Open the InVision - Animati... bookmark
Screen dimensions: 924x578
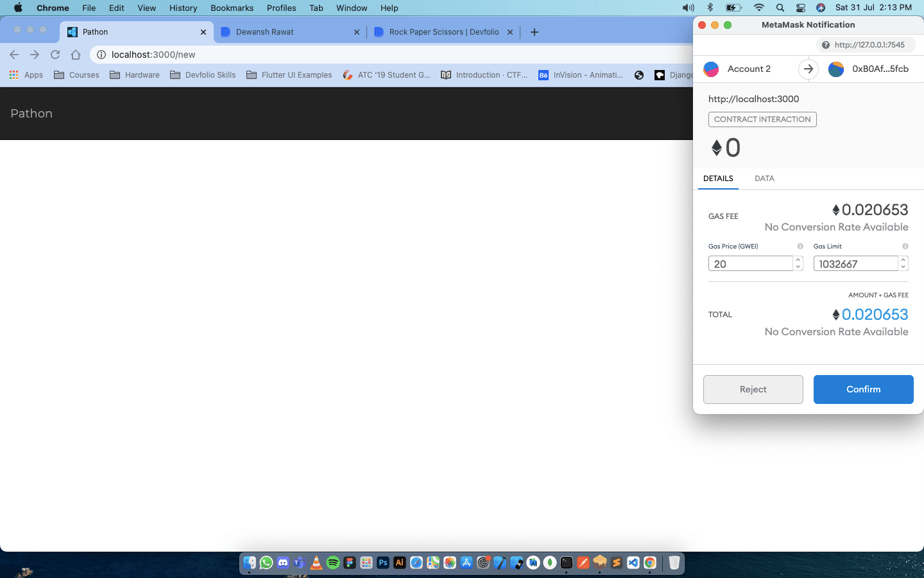tap(581, 75)
